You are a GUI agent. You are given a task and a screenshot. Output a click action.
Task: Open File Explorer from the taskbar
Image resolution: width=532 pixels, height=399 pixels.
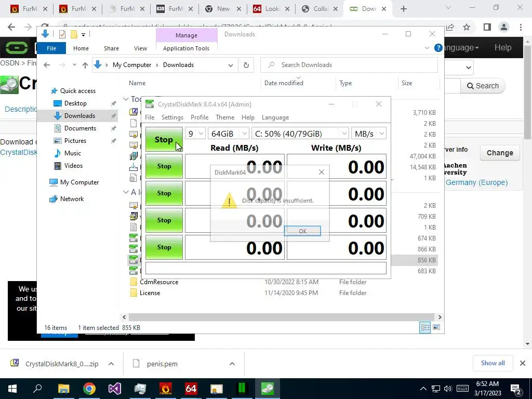tap(63, 389)
